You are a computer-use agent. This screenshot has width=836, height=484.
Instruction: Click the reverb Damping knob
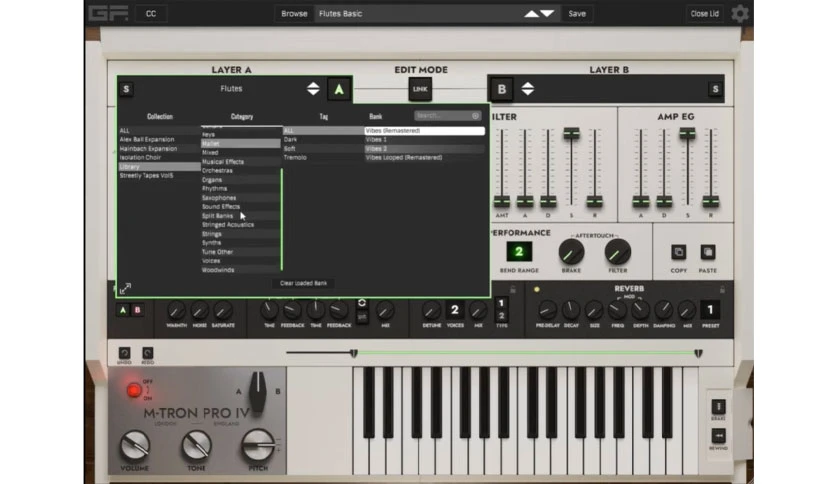click(664, 310)
